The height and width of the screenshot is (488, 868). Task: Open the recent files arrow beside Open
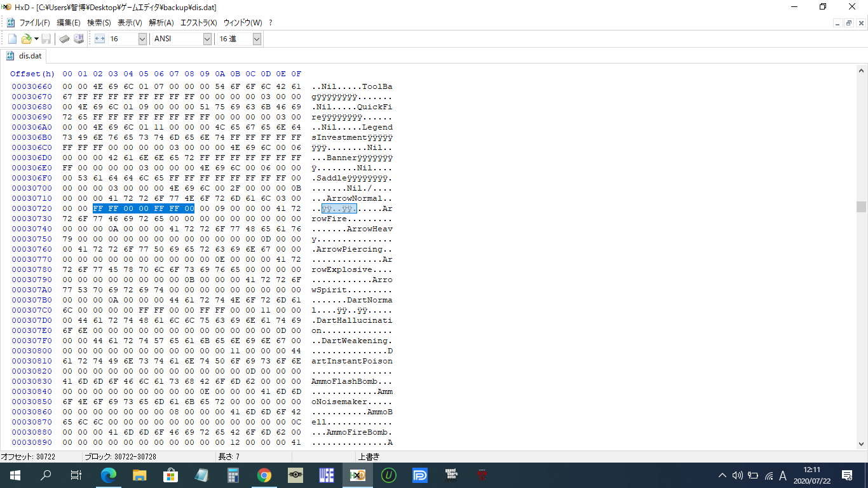pos(36,39)
